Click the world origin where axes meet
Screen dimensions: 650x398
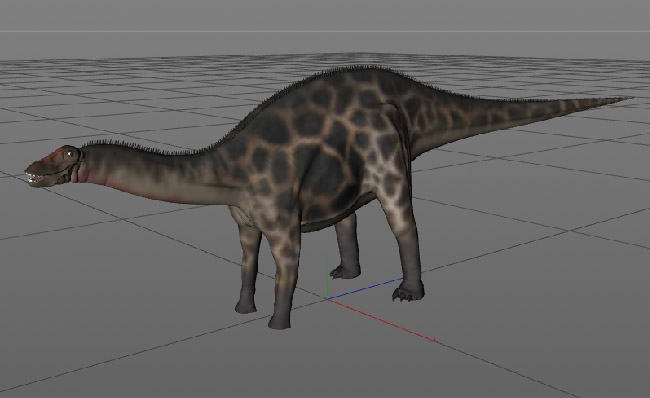327,298
